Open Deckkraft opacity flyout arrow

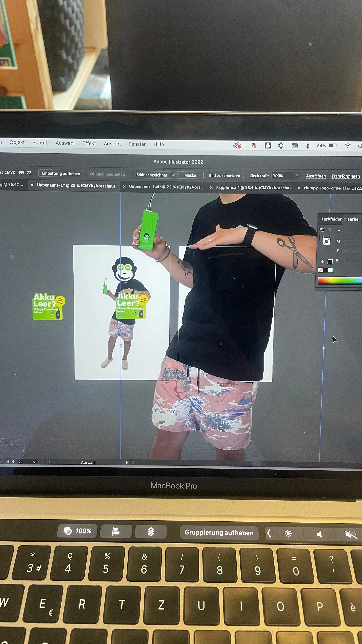click(297, 176)
